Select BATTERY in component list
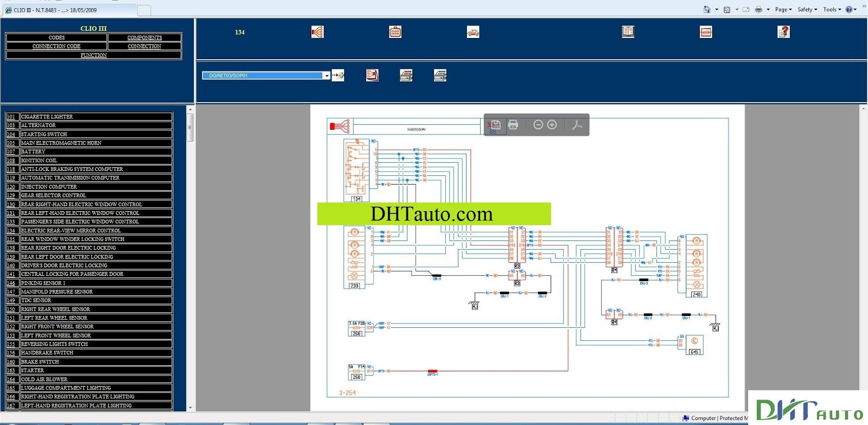This screenshot has height=425, width=868. pyautogui.click(x=96, y=151)
